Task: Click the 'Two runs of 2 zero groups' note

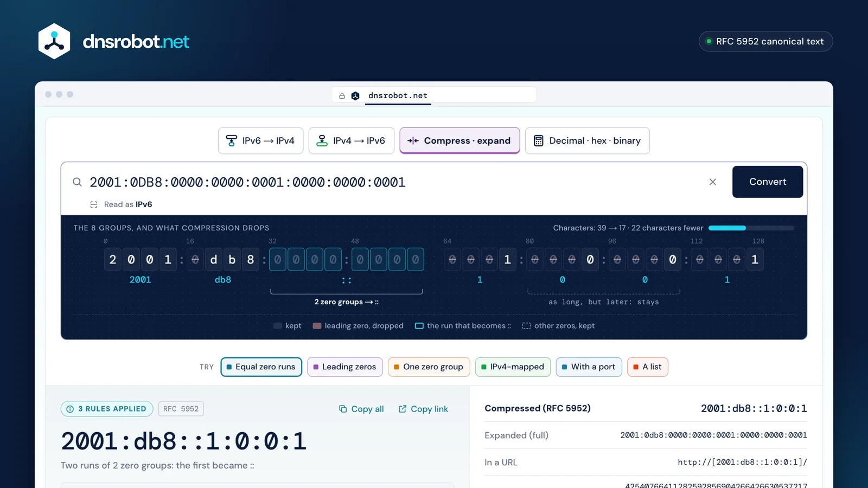Action: 157,465
